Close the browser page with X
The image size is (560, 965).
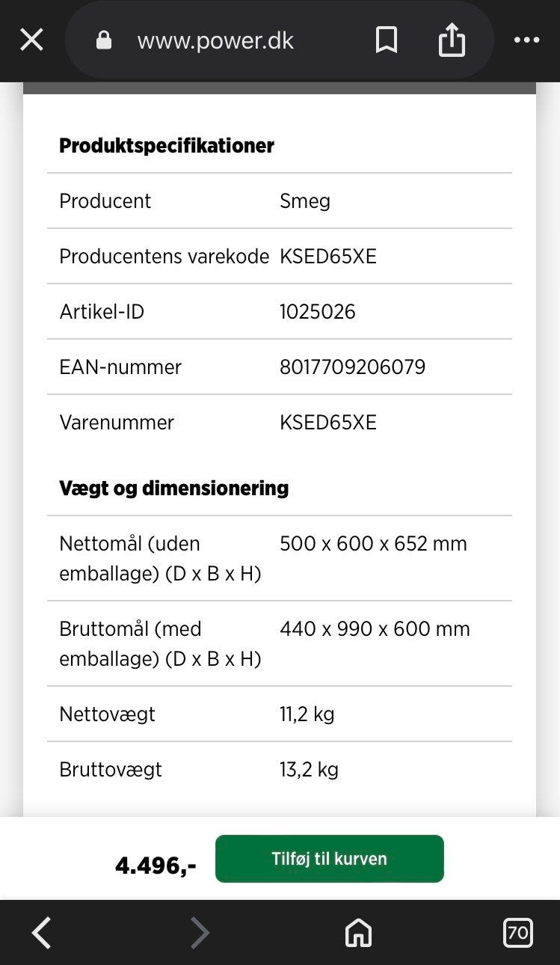[x=31, y=40]
